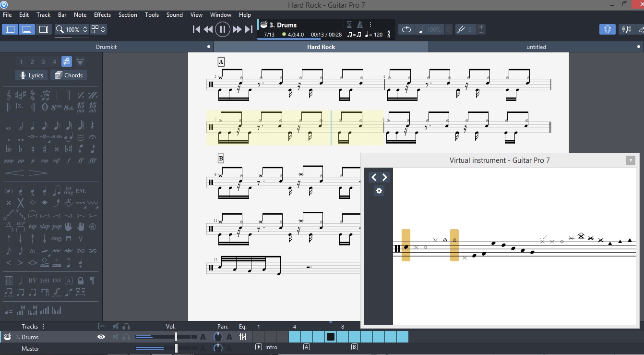Open the Effects menu

coord(102,15)
